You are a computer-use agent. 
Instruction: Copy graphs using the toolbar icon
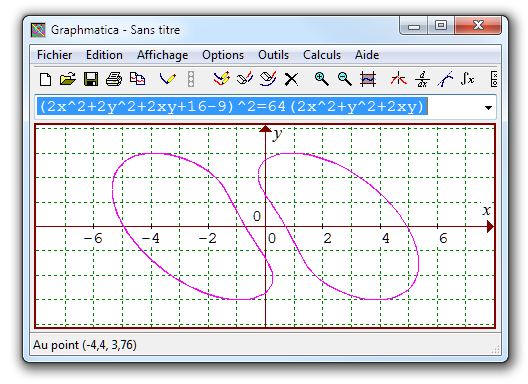[x=137, y=79]
